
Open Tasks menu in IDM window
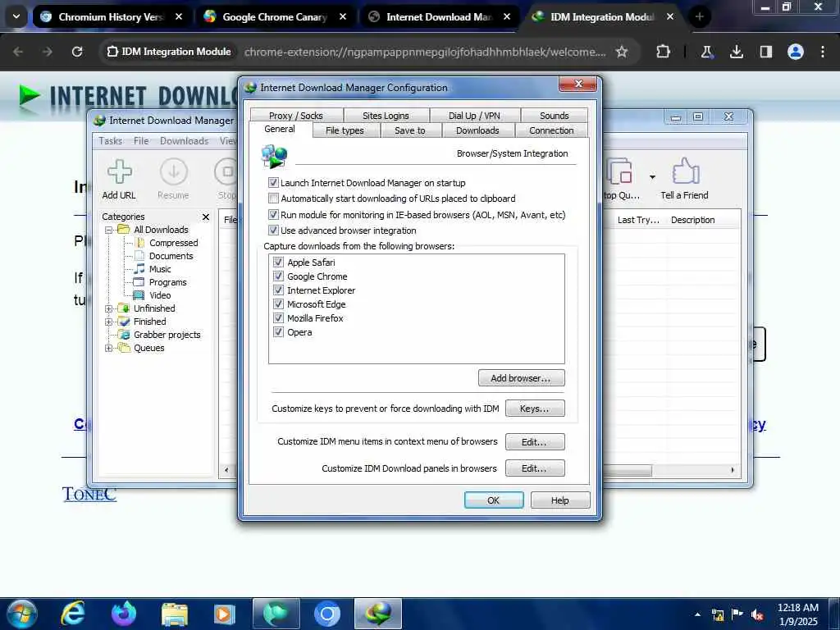tap(111, 141)
